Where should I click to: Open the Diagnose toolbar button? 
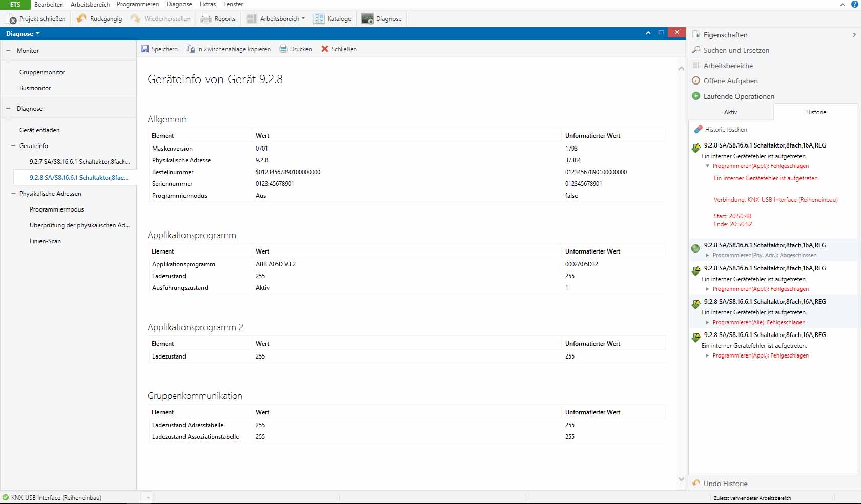[x=382, y=19]
